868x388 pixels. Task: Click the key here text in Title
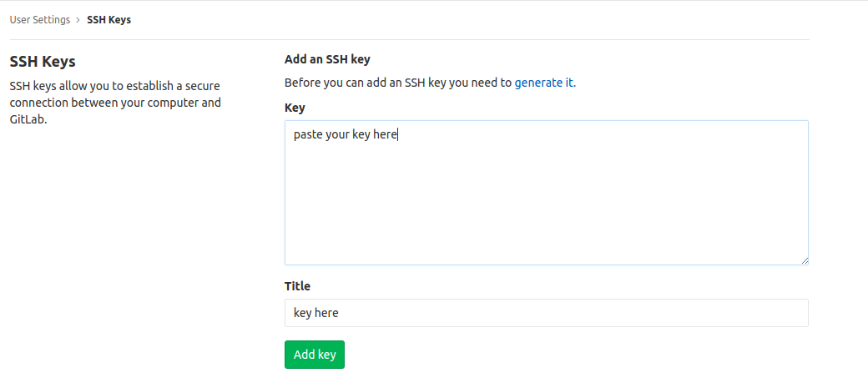tap(315, 313)
